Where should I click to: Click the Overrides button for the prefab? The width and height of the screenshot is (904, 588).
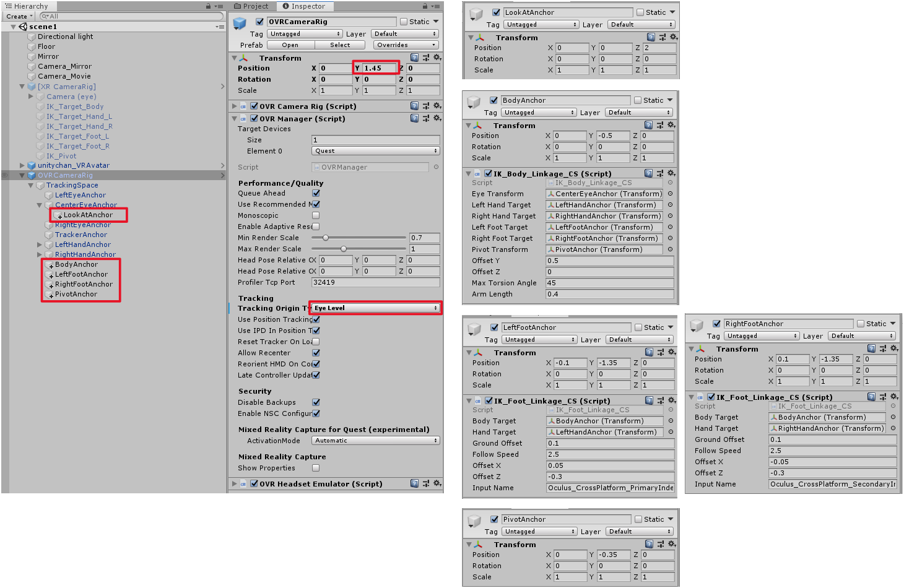click(405, 45)
